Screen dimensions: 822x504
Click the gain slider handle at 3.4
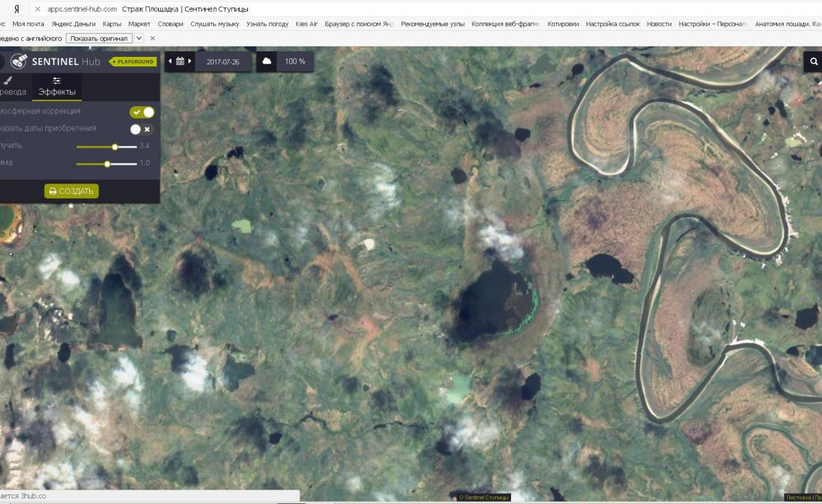pyautogui.click(x=115, y=147)
